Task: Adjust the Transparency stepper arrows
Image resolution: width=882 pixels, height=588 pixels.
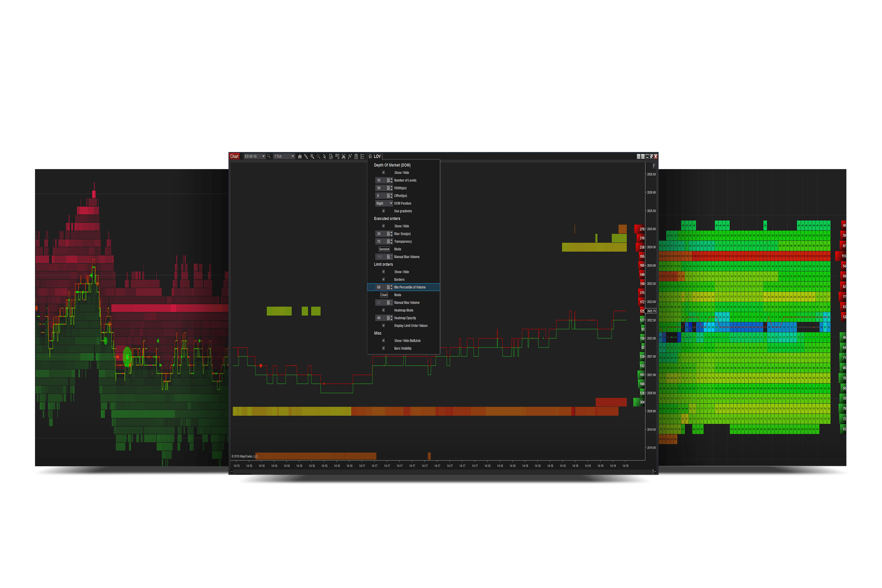Action: click(392, 241)
